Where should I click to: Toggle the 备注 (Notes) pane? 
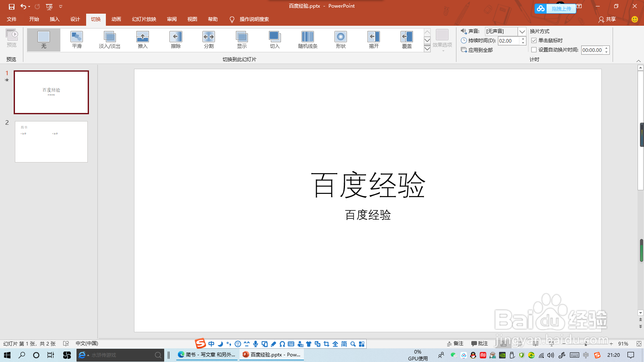click(x=455, y=343)
